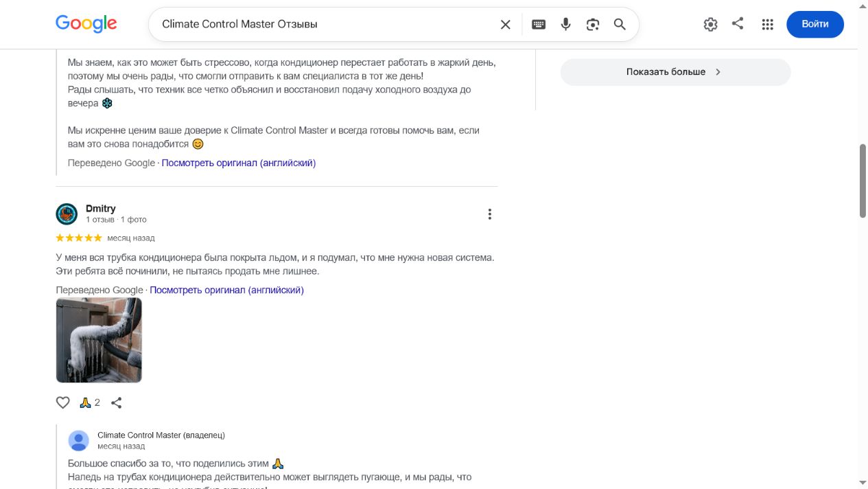Like Dmitry's review with heart icon
Screen dimensions: 868x489
[63, 403]
